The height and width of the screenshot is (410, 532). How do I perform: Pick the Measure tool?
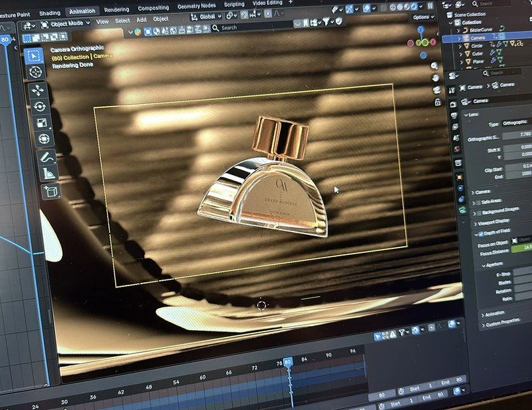pyautogui.click(x=49, y=174)
